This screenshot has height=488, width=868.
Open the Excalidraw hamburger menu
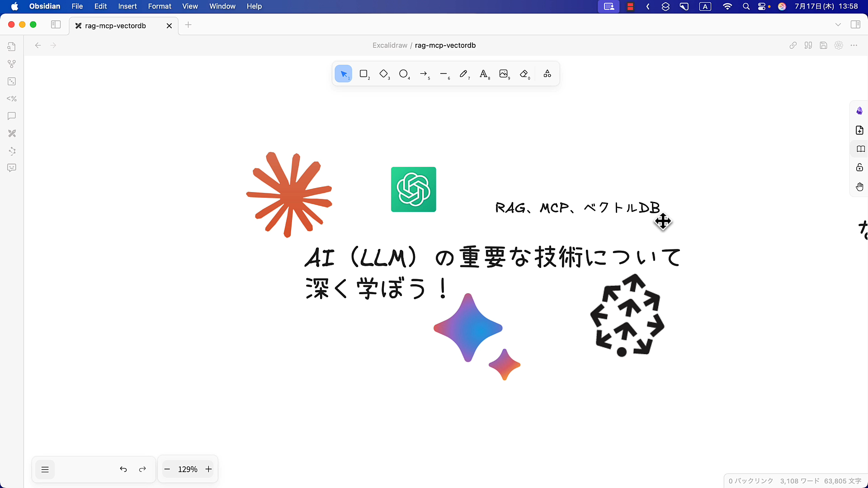click(45, 469)
